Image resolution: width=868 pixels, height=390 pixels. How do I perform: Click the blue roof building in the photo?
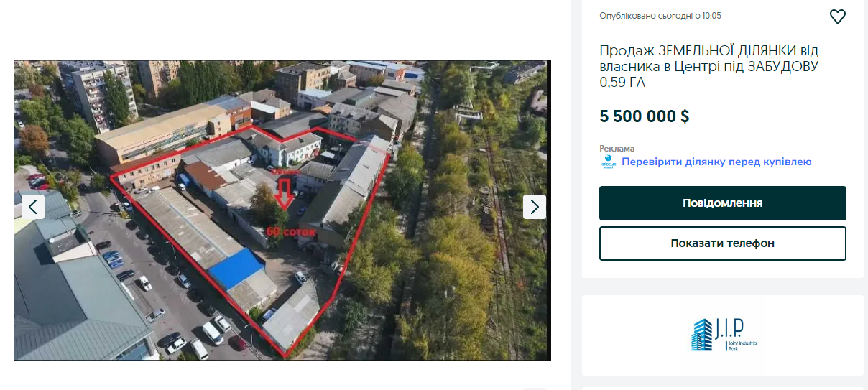(236, 269)
